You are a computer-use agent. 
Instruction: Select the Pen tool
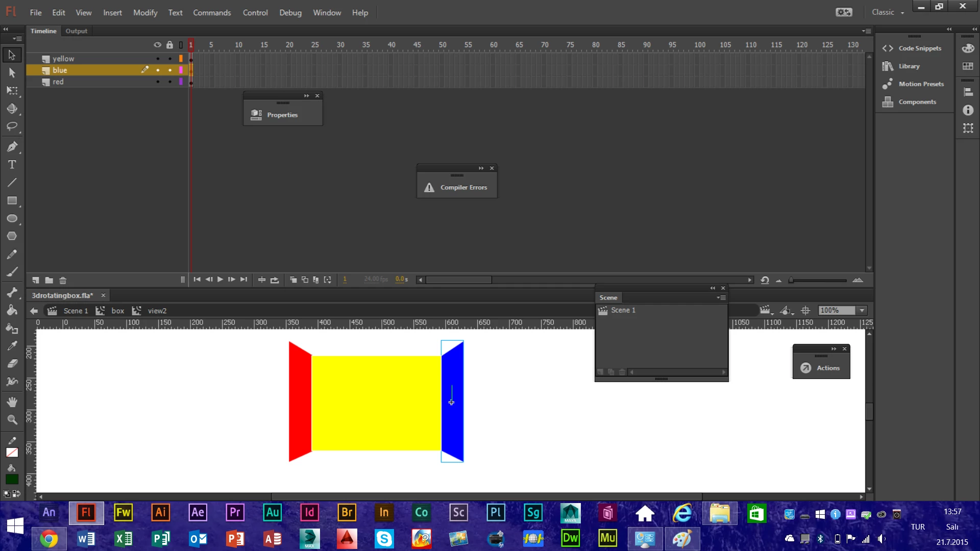12,147
